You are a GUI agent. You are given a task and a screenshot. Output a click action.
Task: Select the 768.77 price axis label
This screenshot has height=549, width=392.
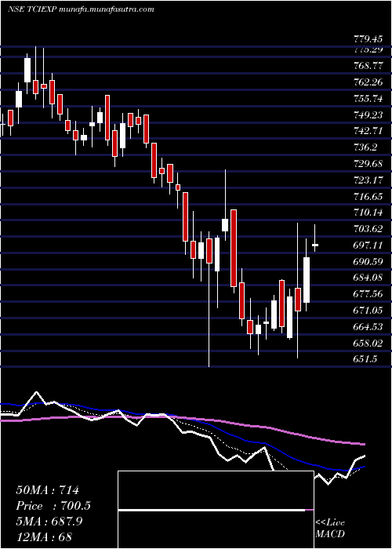tap(368, 66)
